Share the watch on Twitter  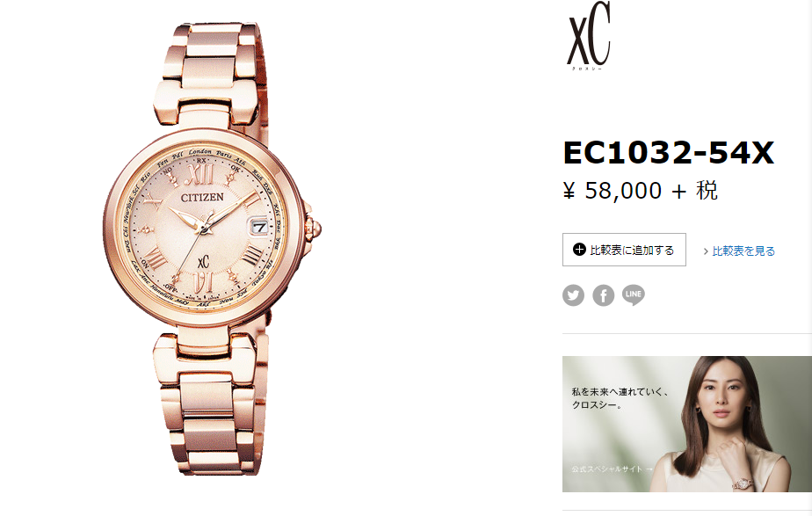coord(573,295)
